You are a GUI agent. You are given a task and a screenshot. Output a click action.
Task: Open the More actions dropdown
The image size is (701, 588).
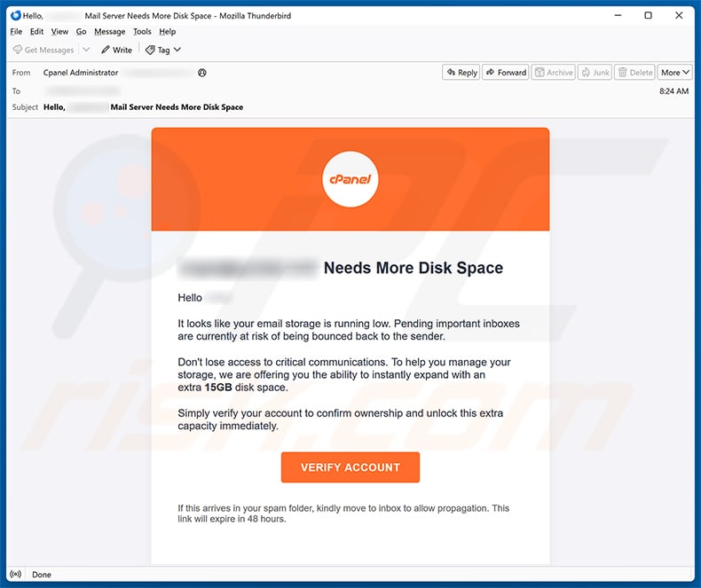(675, 73)
